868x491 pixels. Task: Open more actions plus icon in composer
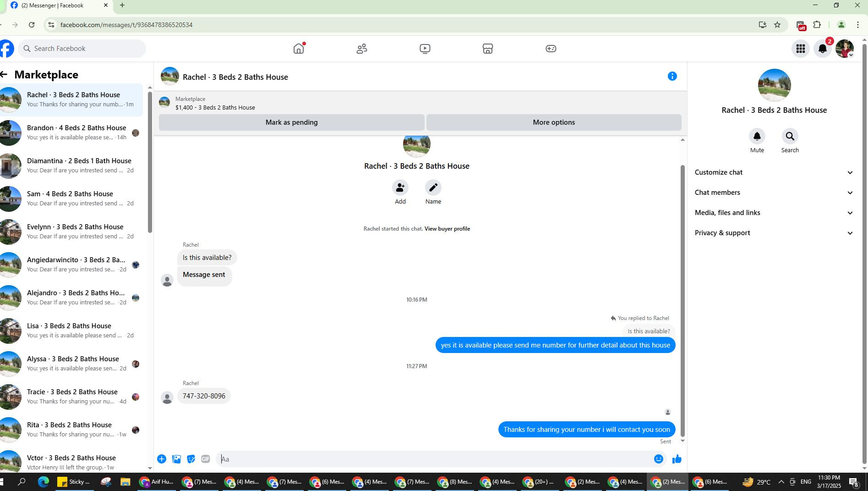pos(162,459)
